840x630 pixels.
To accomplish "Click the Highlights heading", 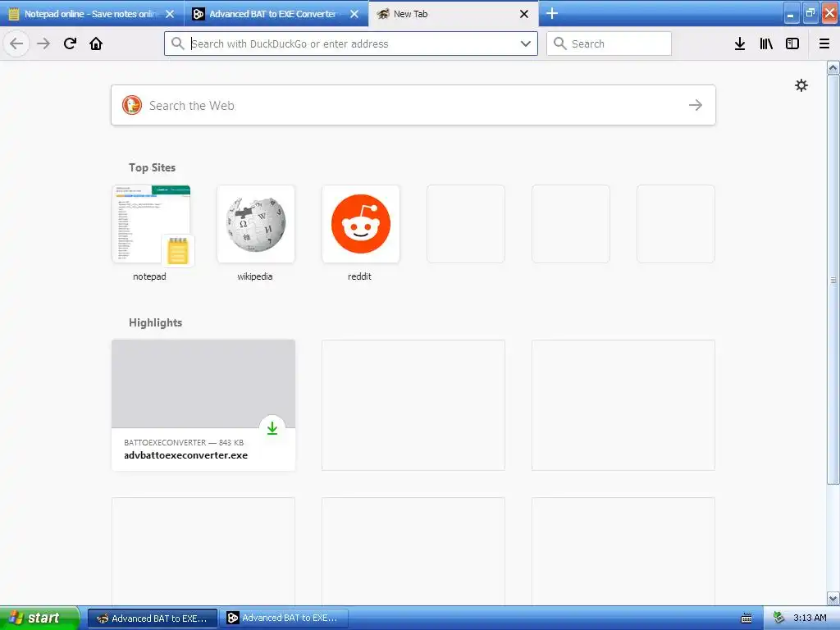I will (x=155, y=322).
